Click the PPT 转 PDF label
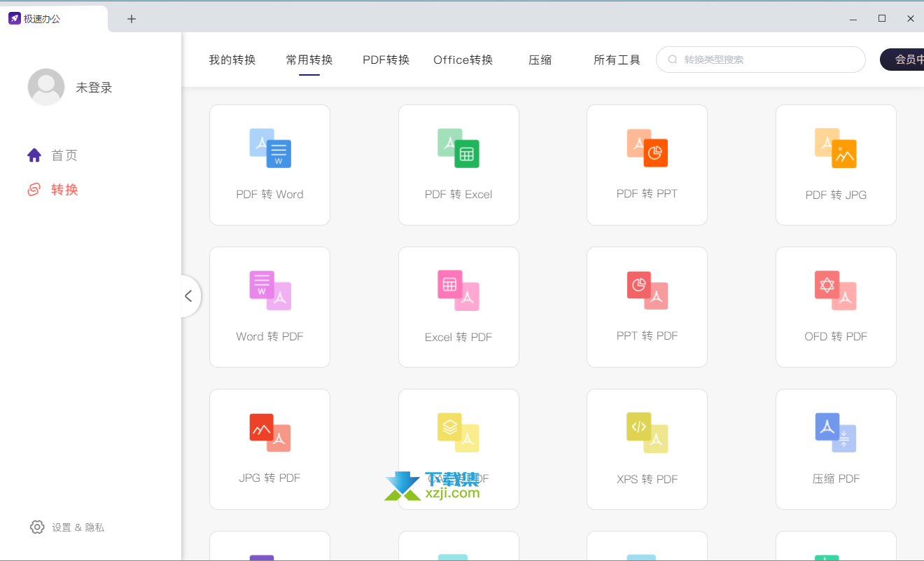 [647, 335]
